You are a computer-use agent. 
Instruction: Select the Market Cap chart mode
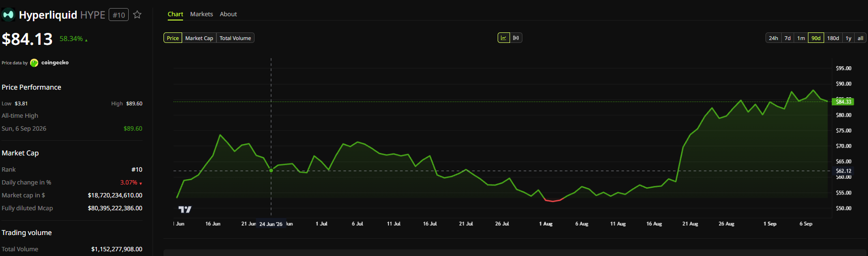(199, 38)
